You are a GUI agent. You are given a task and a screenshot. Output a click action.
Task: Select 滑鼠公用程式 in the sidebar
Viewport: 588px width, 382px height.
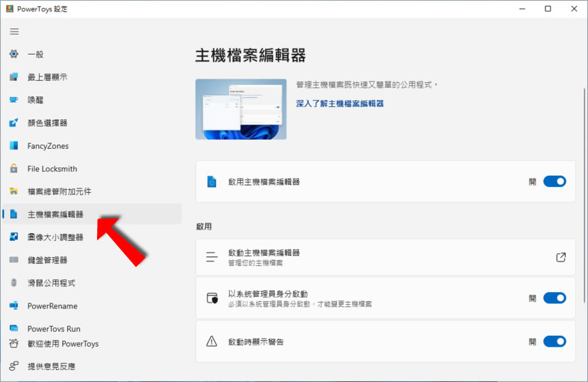[92, 283]
